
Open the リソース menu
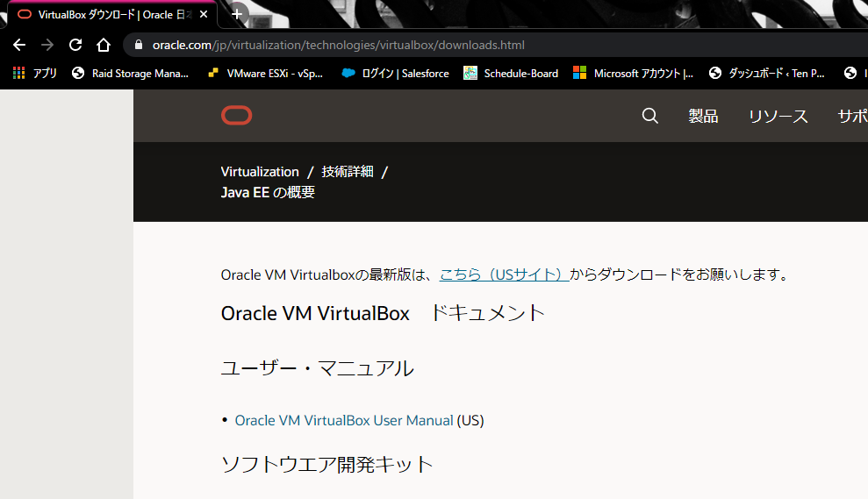[x=778, y=116]
